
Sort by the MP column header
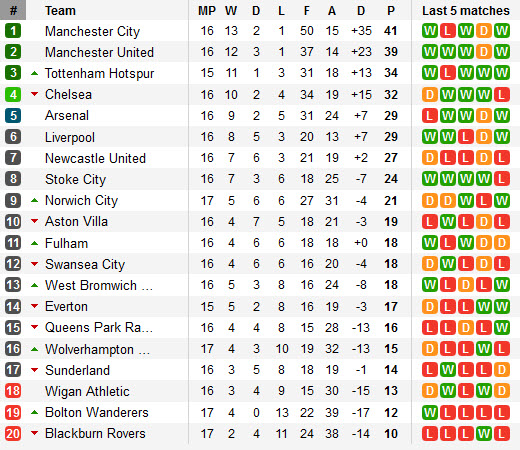coord(207,11)
